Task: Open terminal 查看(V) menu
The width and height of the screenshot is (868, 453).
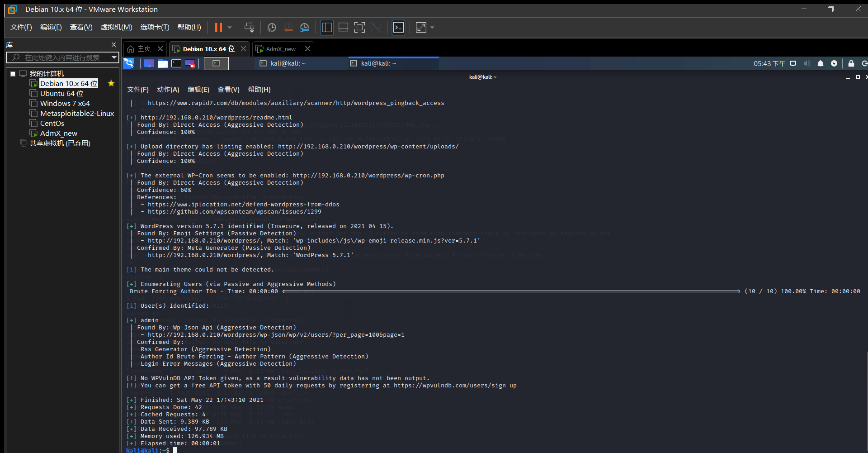Action: tap(228, 90)
